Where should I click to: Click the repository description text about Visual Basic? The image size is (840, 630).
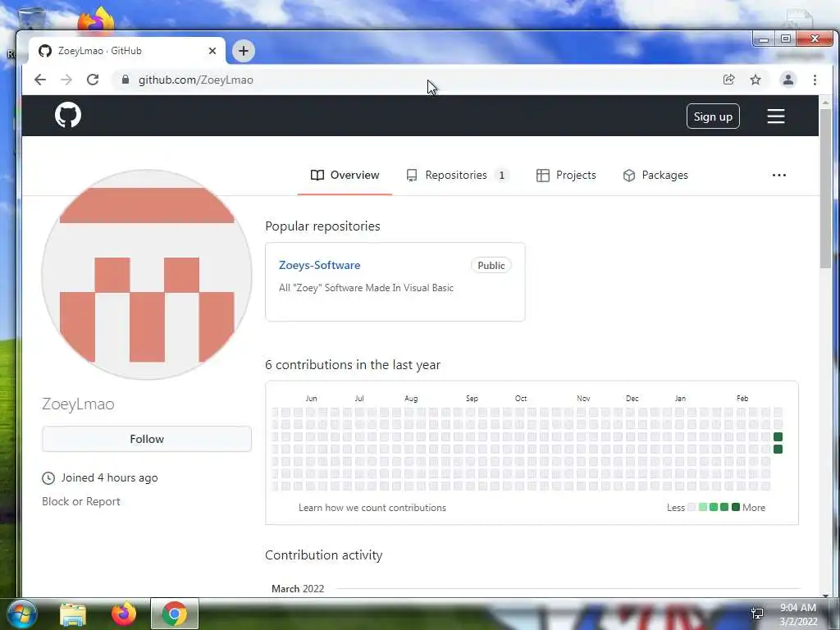coord(366,288)
